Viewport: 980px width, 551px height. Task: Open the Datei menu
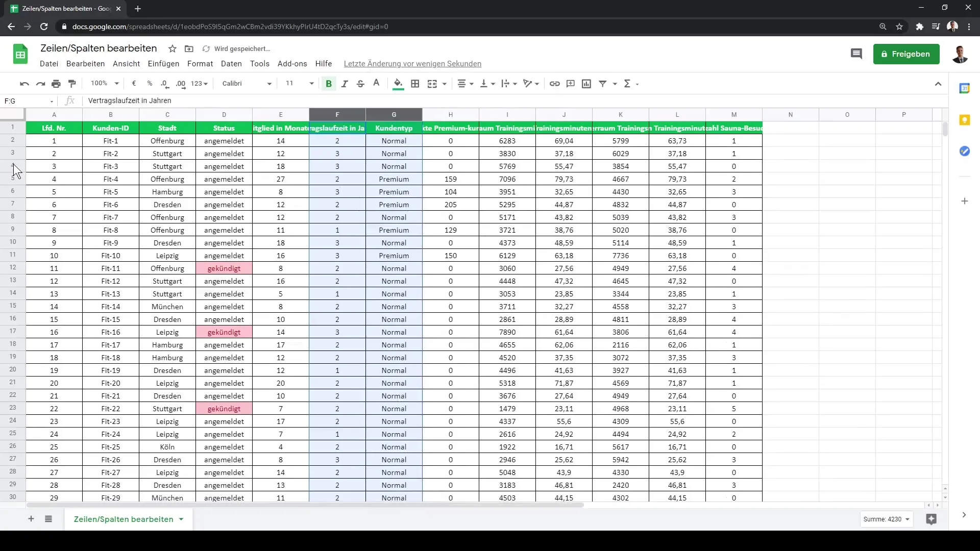pos(49,64)
